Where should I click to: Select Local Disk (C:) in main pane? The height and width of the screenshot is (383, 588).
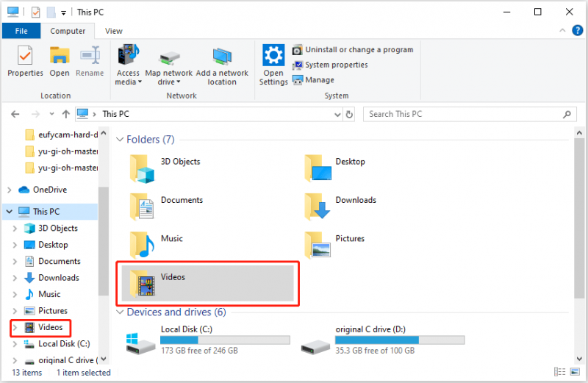tap(208, 340)
